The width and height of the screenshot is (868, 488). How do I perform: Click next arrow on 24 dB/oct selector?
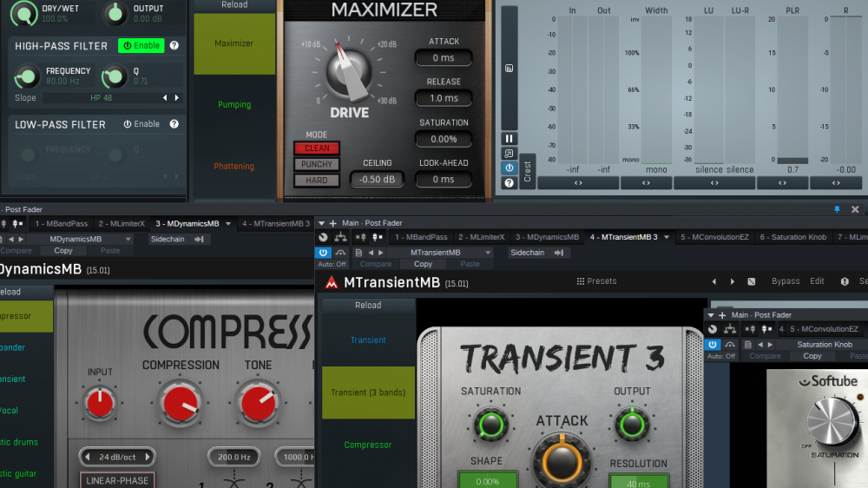148,457
